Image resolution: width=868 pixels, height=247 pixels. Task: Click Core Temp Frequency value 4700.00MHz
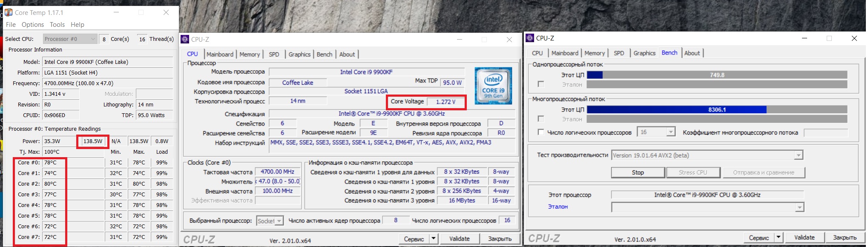point(108,83)
